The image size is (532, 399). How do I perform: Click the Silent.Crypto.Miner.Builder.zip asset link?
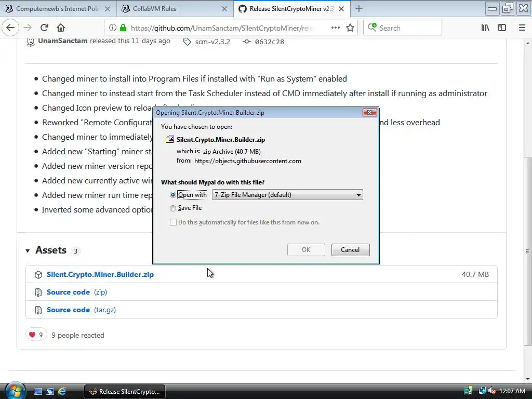(100, 274)
